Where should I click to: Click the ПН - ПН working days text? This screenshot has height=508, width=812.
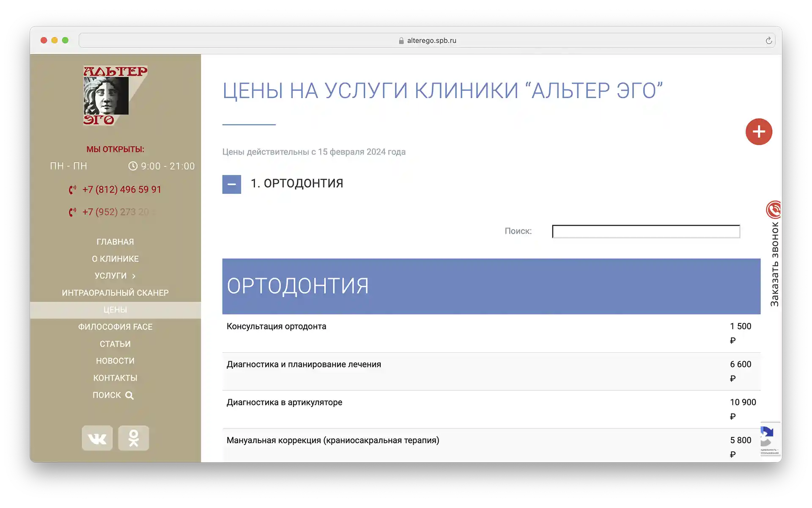(69, 166)
